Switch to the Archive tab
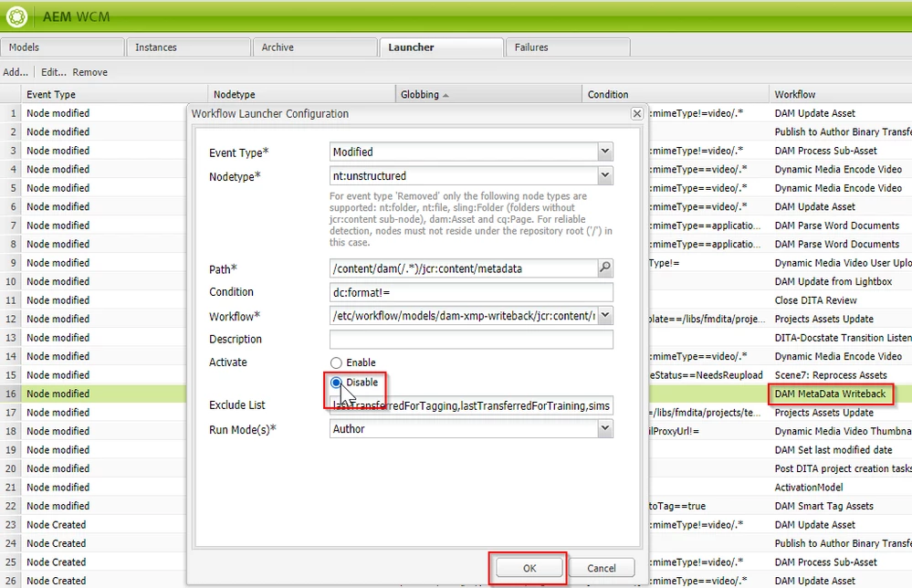The height and width of the screenshot is (588, 912). pos(315,47)
